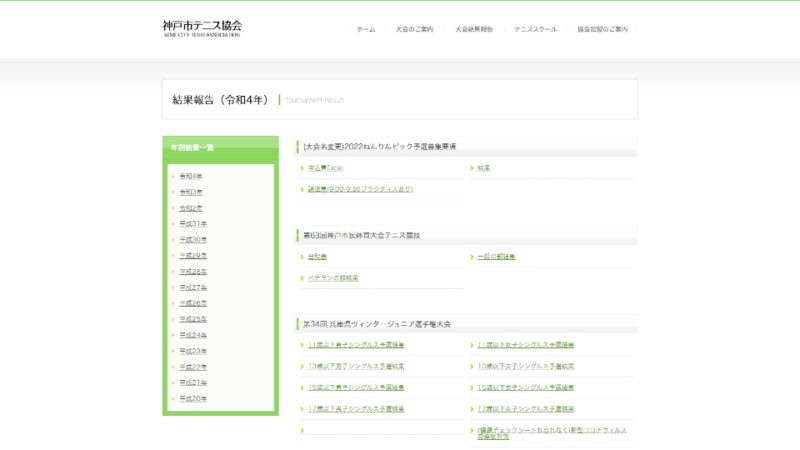Click the arrow bullet beside 日程表
The width and height of the screenshot is (800, 450).
point(302,257)
